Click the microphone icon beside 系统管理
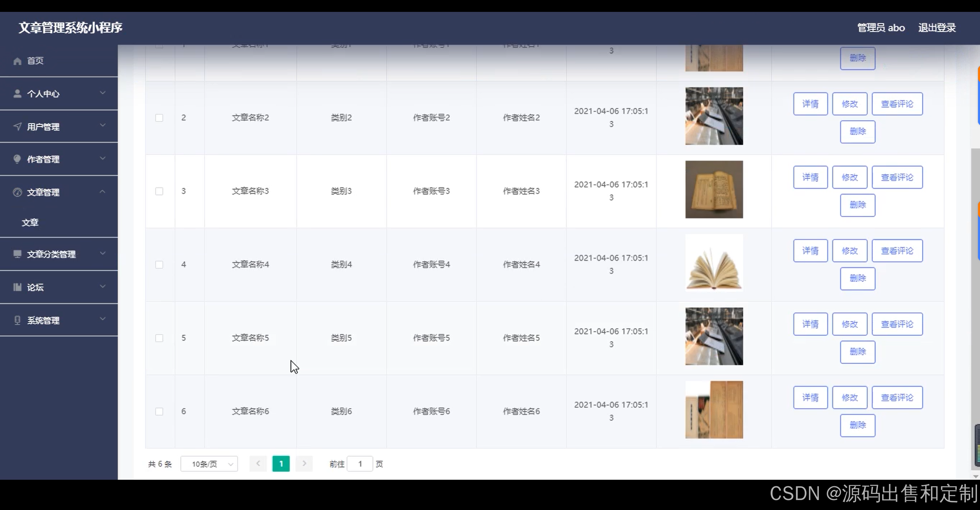Image resolution: width=980 pixels, height=510 pixels. [x=17, y=320]
